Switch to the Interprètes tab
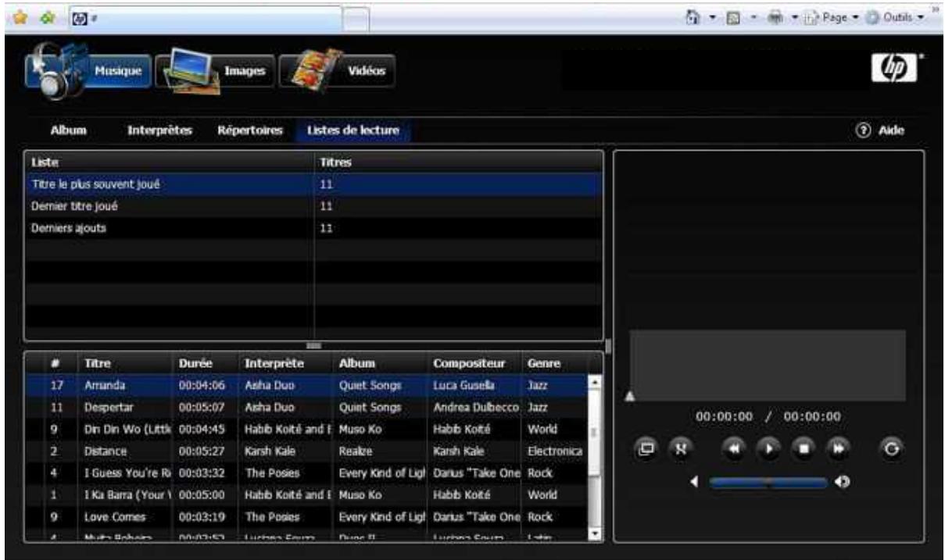Screen dimensions: 945x560 (159, 130)
